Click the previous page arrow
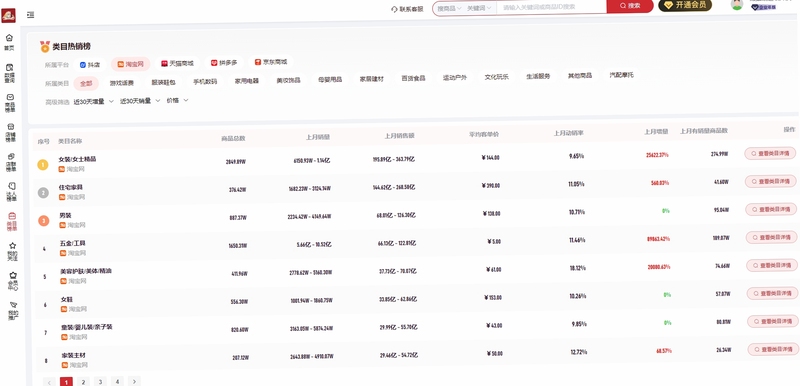This screenshot has height=386, width=800. (49, 382)
